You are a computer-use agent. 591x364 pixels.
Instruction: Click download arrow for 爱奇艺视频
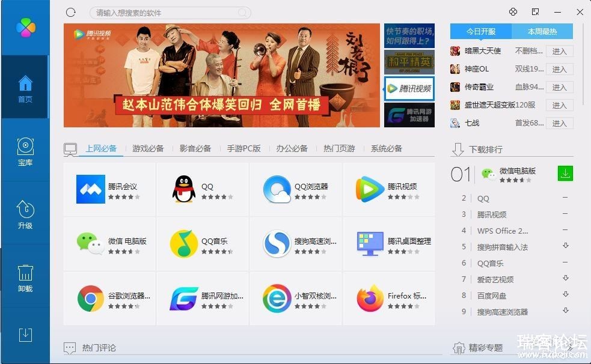pos(565,278)
